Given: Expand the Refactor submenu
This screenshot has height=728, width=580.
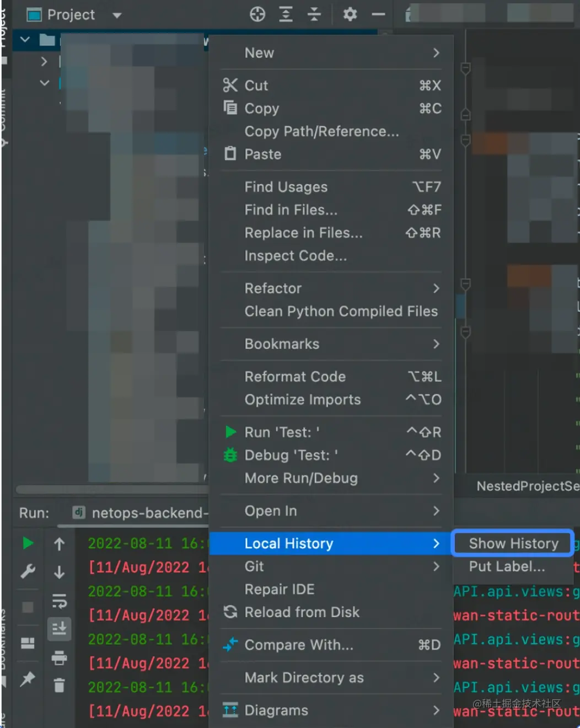Looking at the screenshot, I should [331, 288].
